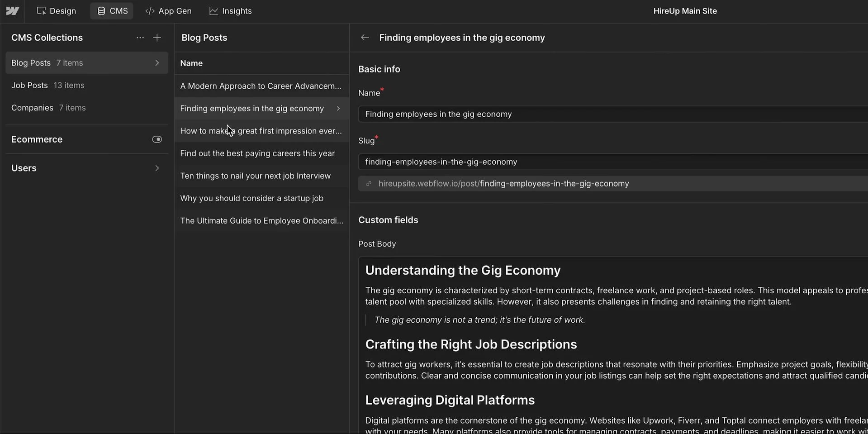The width and height of the screenshot is (868, 434).
Task: Click the slug link icon field
Action: click(x=369, y=183)
